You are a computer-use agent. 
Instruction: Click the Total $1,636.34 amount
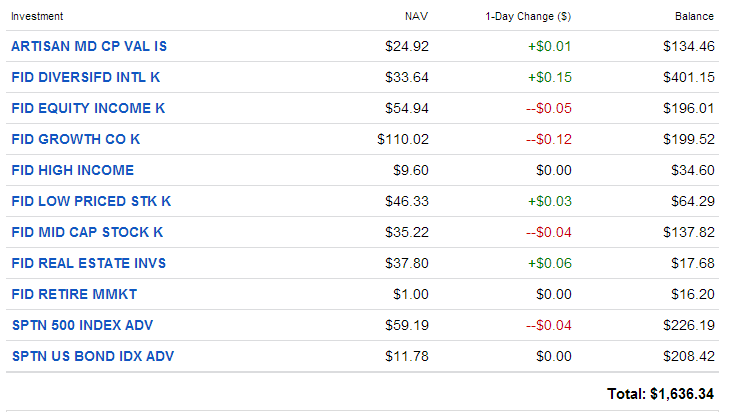point(660,394)
